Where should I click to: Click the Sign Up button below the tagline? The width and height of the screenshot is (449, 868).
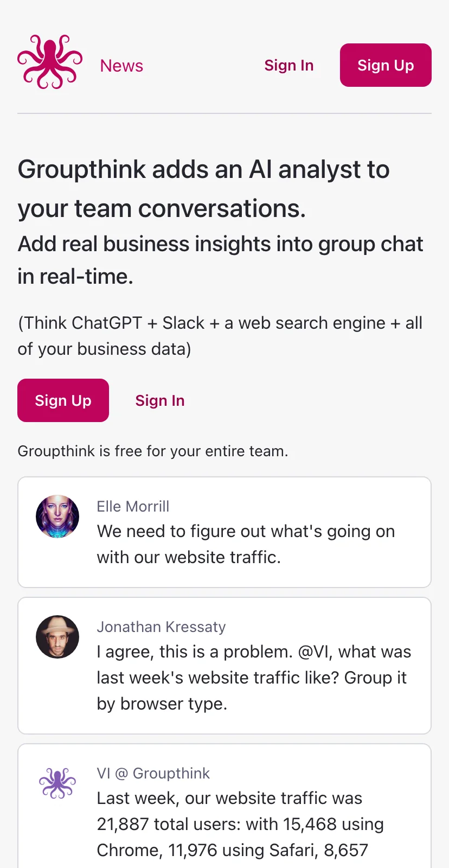coord(63,400)
